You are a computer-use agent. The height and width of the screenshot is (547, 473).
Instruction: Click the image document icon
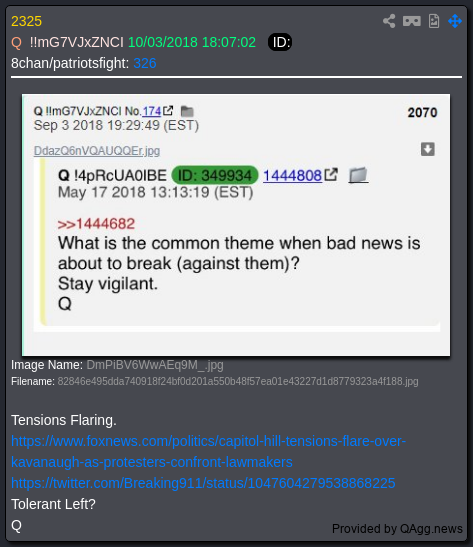[434, 21]
